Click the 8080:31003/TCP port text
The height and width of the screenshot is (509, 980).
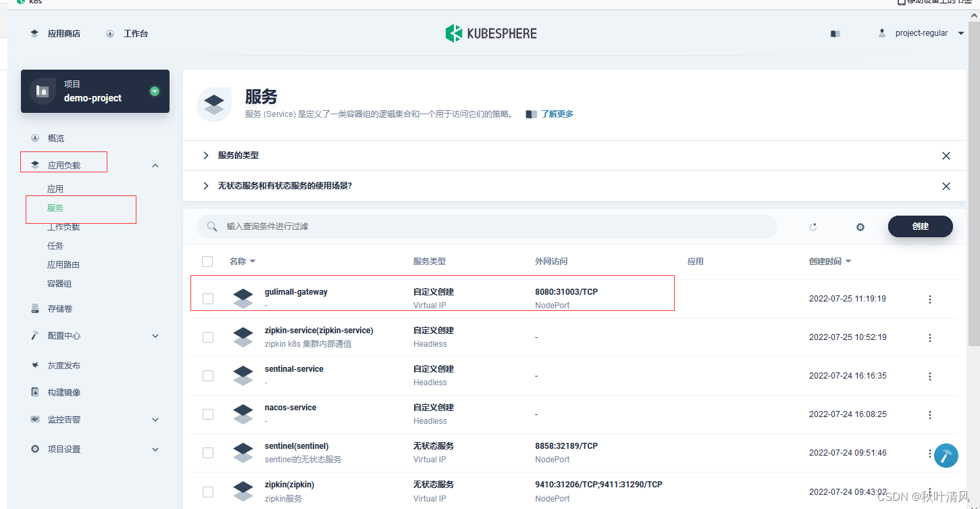tap(566, 292)
